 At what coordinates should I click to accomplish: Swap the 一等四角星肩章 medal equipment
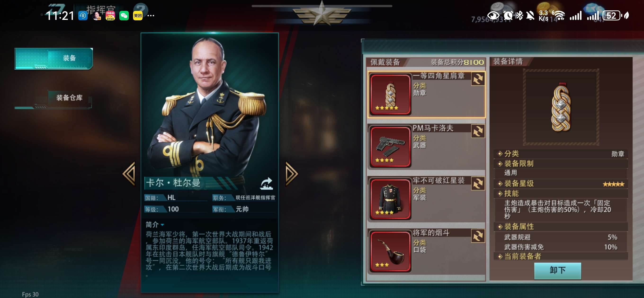(478, 79)
